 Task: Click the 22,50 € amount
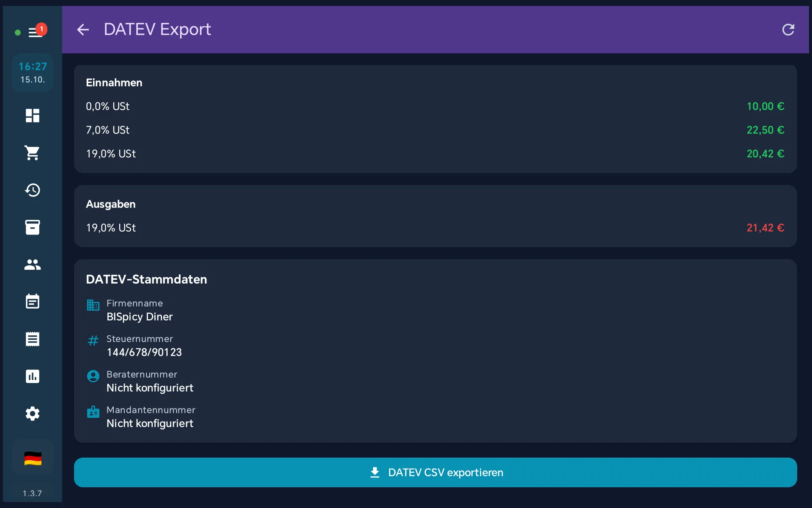tap(765, 130)
